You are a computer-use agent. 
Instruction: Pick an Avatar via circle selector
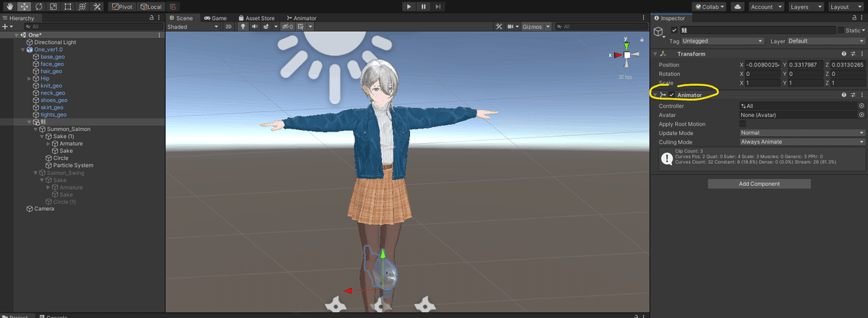pos(861,115)
